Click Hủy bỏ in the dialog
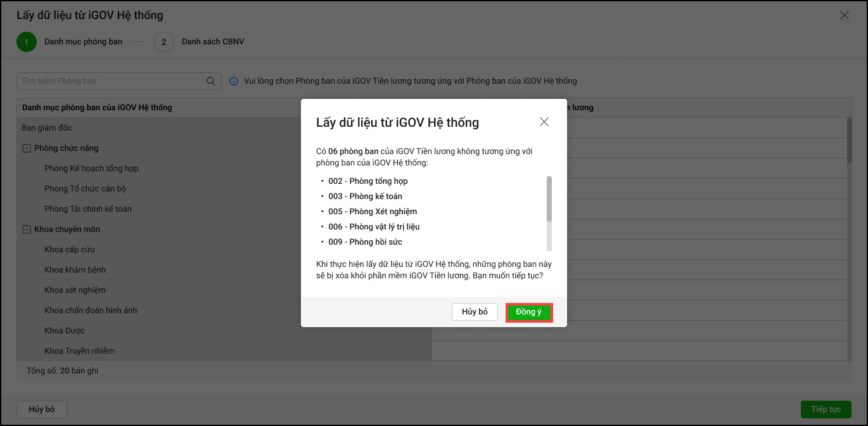This screenshot has height=426, width=868. click(475, 312)
